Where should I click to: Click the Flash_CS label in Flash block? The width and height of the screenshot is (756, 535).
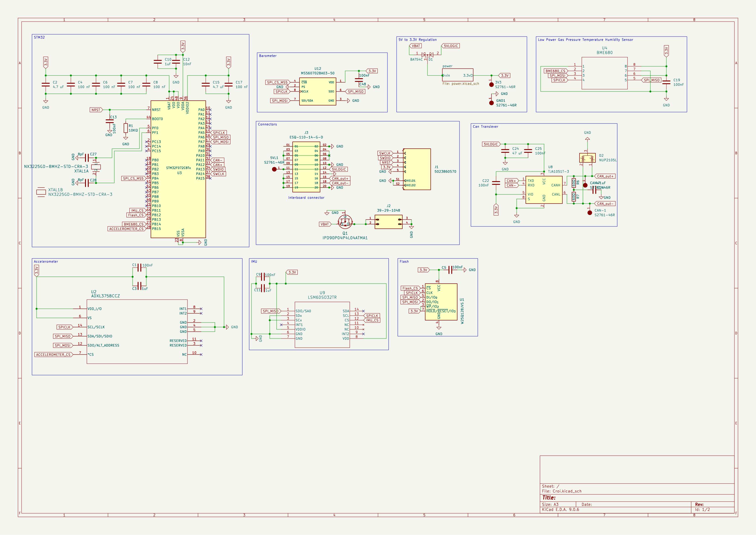(411, 288)
